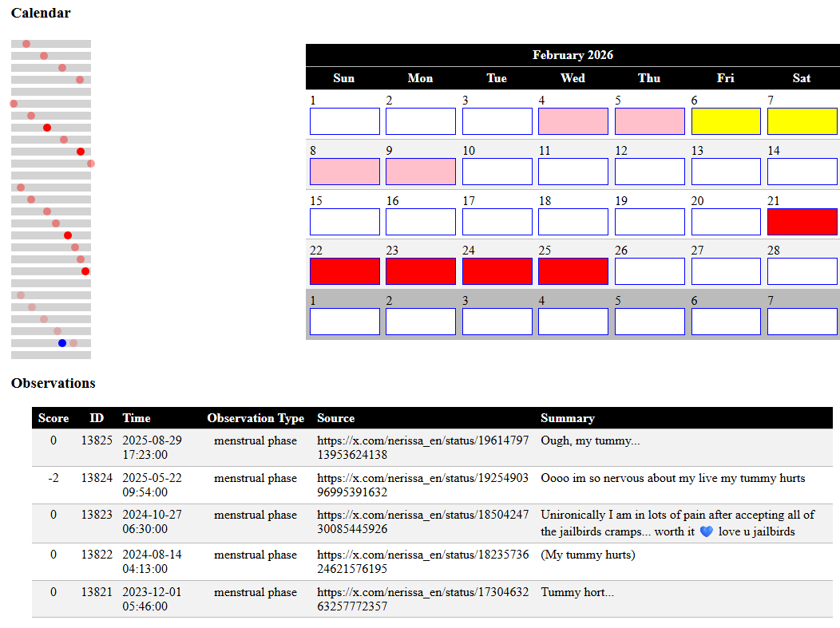Select the empty February 14 cell
The image size is (840, 628).
pos(802,172)
